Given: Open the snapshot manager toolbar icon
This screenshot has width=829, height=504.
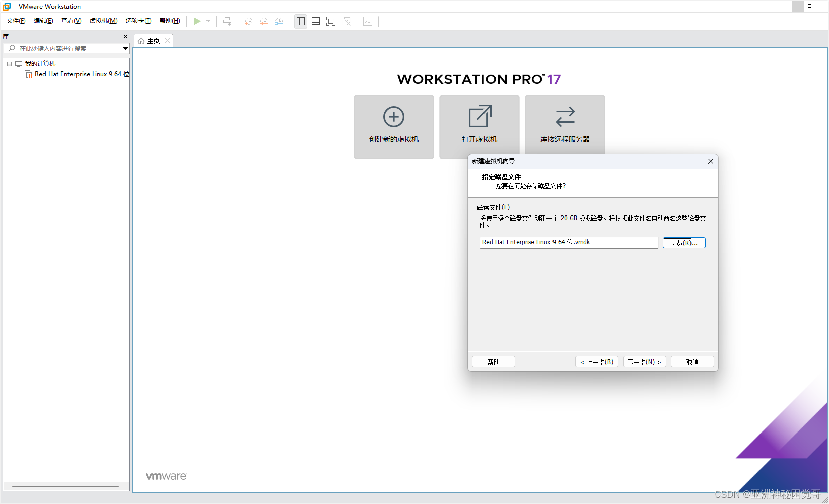Looking at the screenshot, I should pyautogui.click(x=279, y=21).
